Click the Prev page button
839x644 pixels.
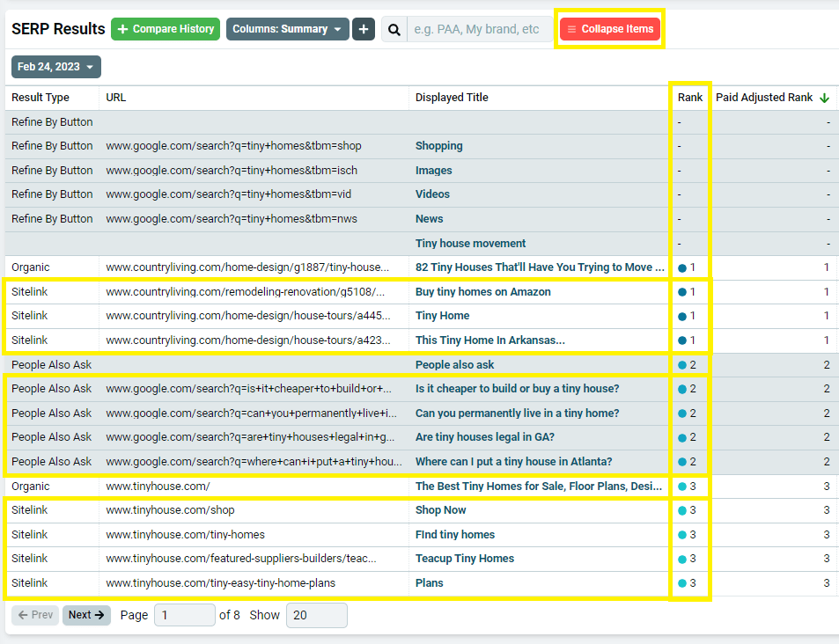(35, 615)
